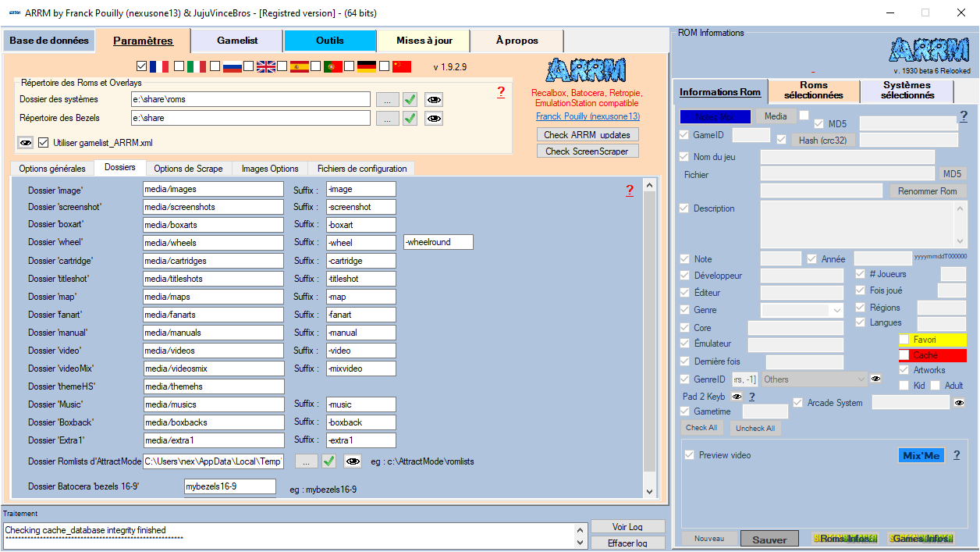Click the eye icon beside the GenreID dropdown
Screen dimensions: 980x552
tap(875, 379)
